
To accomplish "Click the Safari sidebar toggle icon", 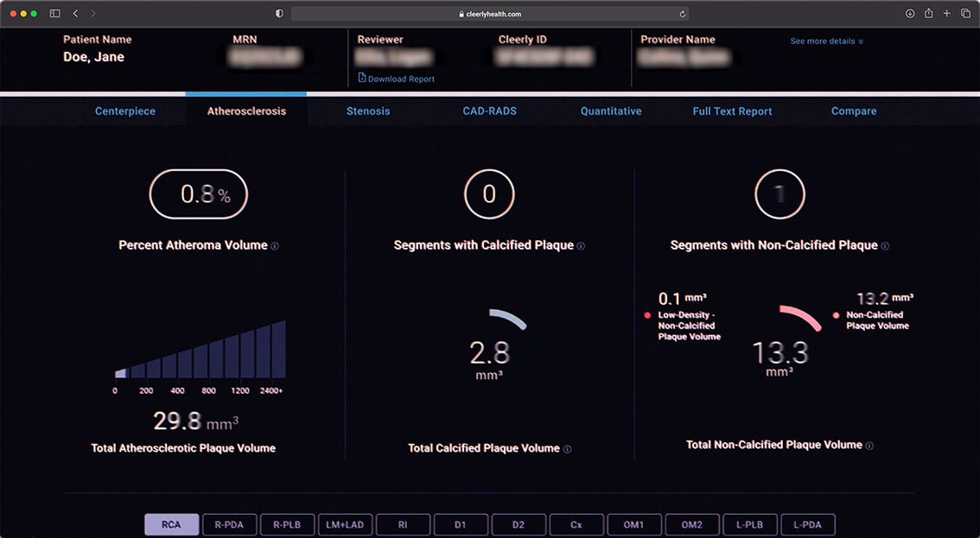I will click(54, 14).
